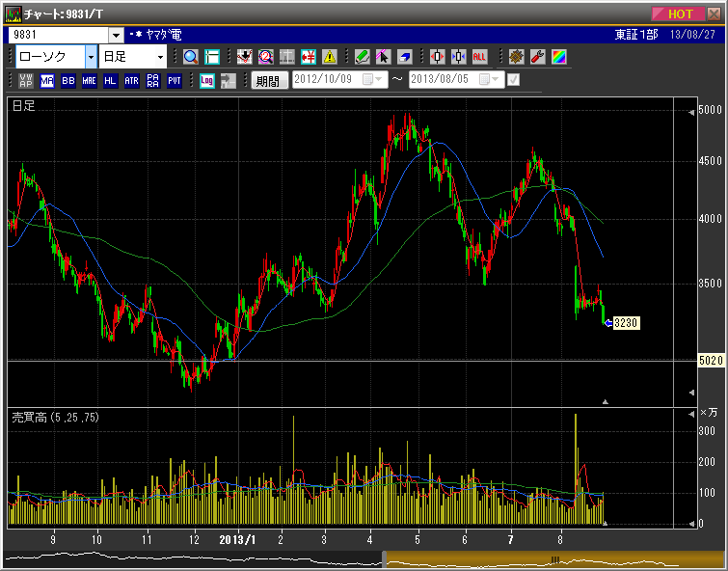Toggle the BB Bollinger Bands indicator
The height and width of the screenshot is (571, 728).
click(x=67, y=81)
